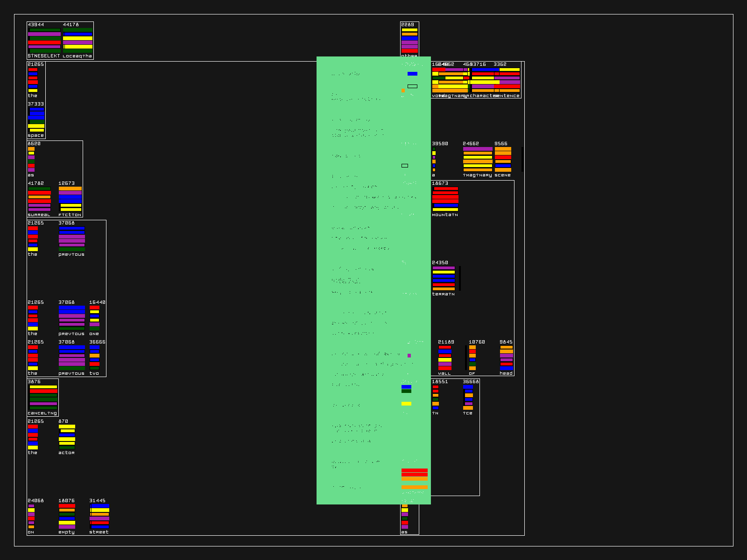The height and width of the screenshot is (560, 747).
Task: Select the 'space' token label
Action: (x=36, y=135)
